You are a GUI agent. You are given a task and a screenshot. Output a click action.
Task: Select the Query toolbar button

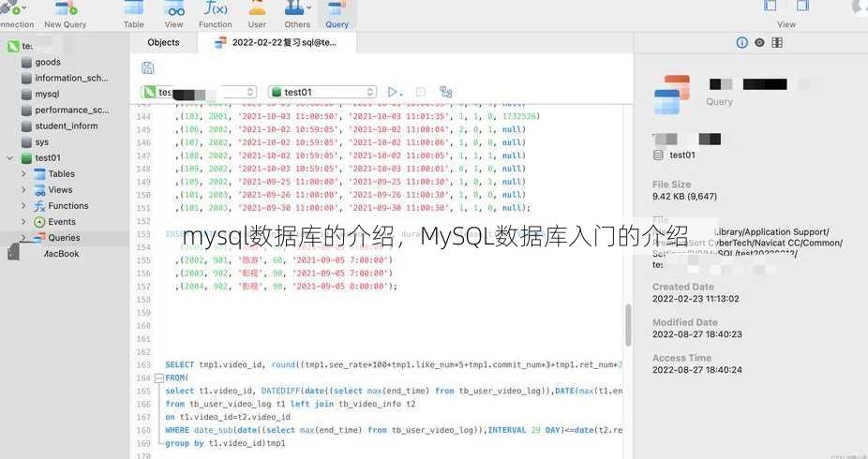(x=337, y=15)
